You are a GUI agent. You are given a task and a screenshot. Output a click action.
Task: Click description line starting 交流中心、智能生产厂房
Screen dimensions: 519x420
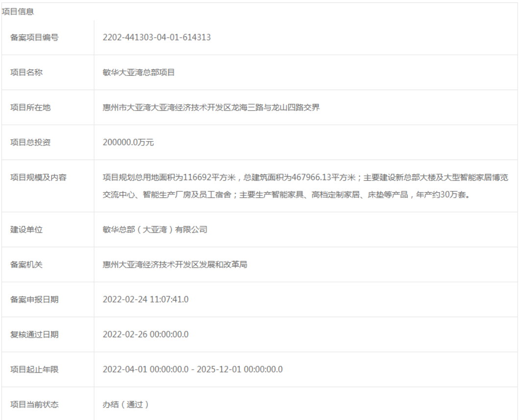[286, 195]
